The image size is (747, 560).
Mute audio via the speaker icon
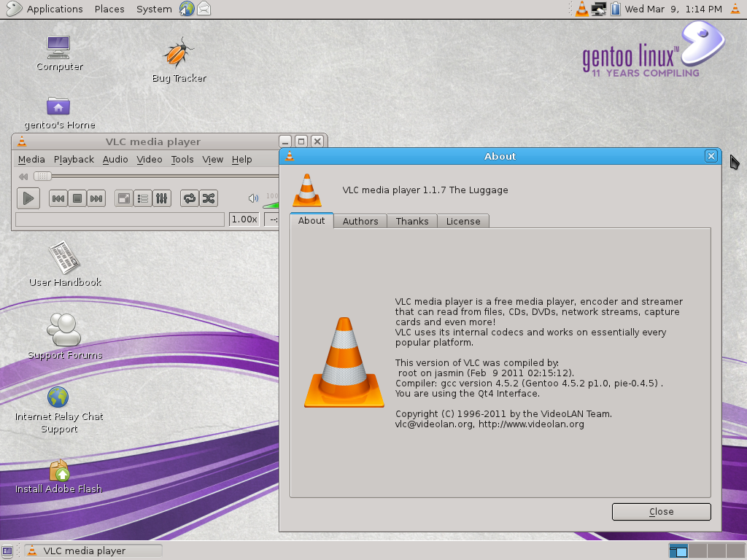(x=252, y=198)
